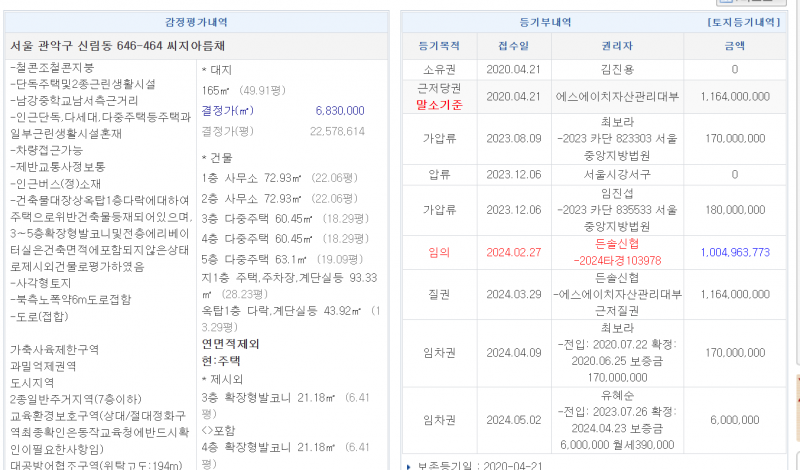Click the blue 6,830,000 appraisal value
Image resolution: width=800 pixels, height=470 pixels.
tap(339, 110)
